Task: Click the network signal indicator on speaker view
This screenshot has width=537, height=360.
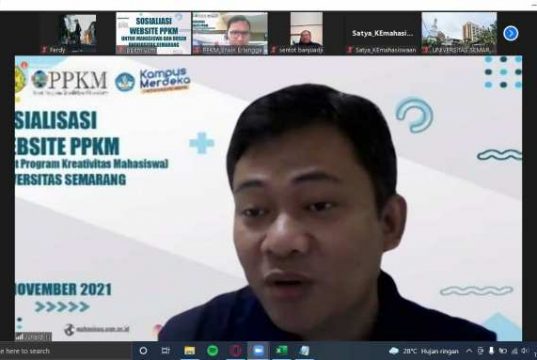Action: [x=20, y=337]
